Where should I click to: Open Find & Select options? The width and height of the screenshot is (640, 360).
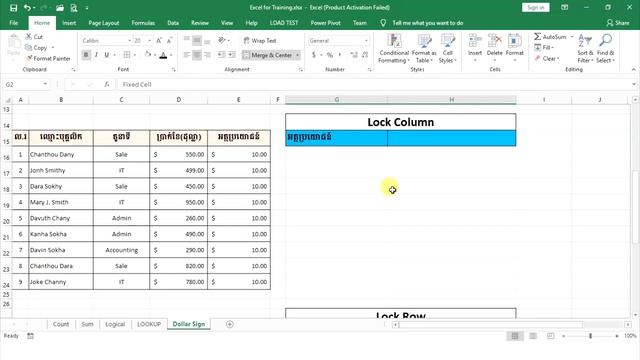[x=605, y=49]
